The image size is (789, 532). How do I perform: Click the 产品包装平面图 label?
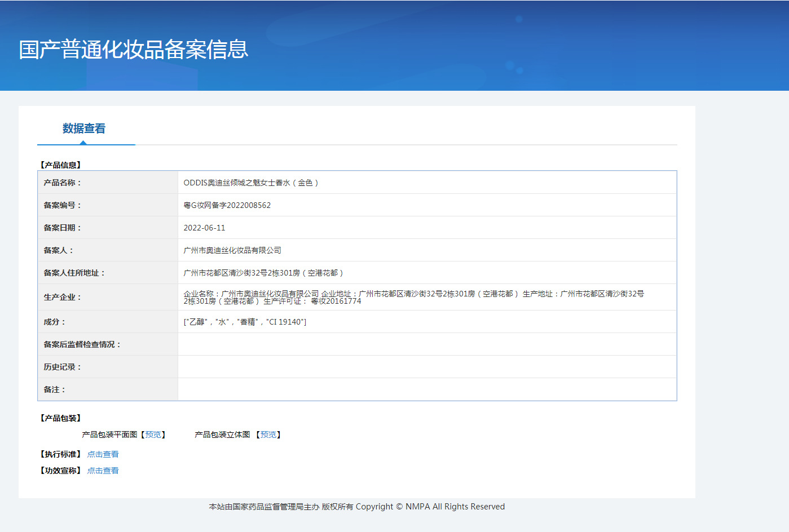click(109, 435)
